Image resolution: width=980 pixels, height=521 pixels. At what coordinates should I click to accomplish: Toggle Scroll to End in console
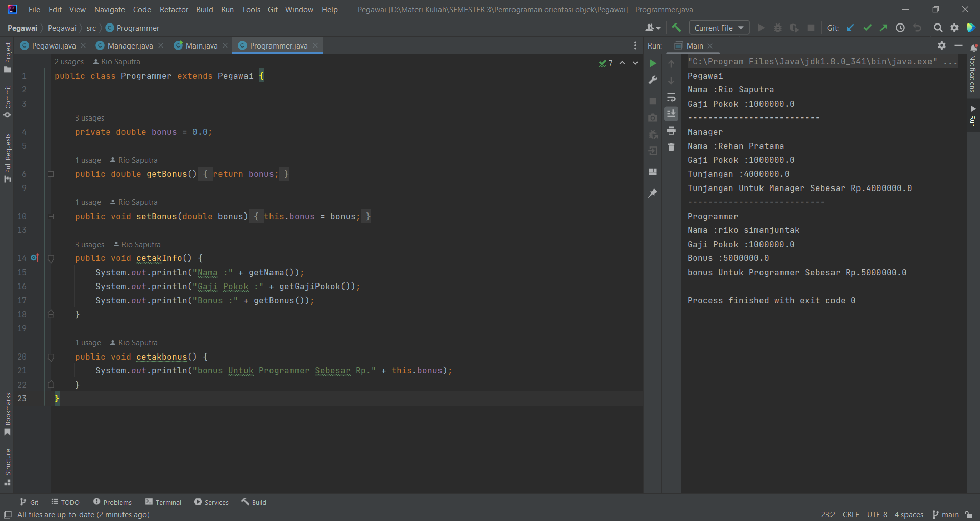pos(671,113)
